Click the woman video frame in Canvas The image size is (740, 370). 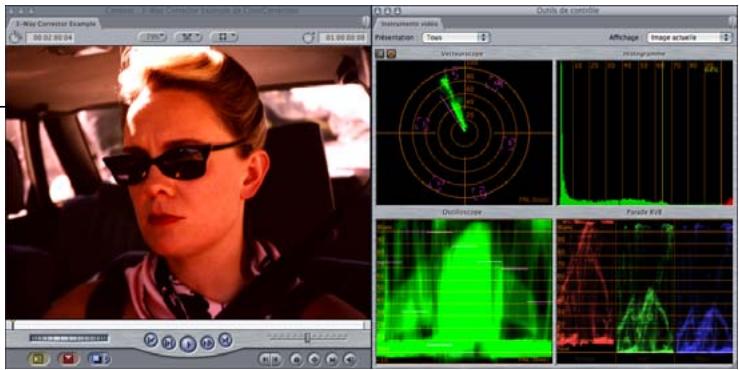(x=188, y=183)
